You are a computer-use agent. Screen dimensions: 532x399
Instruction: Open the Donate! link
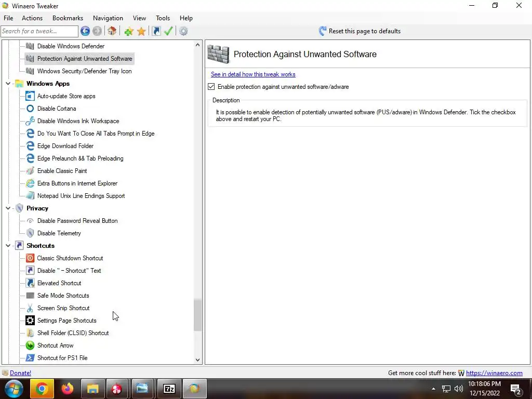click(20, 373)
